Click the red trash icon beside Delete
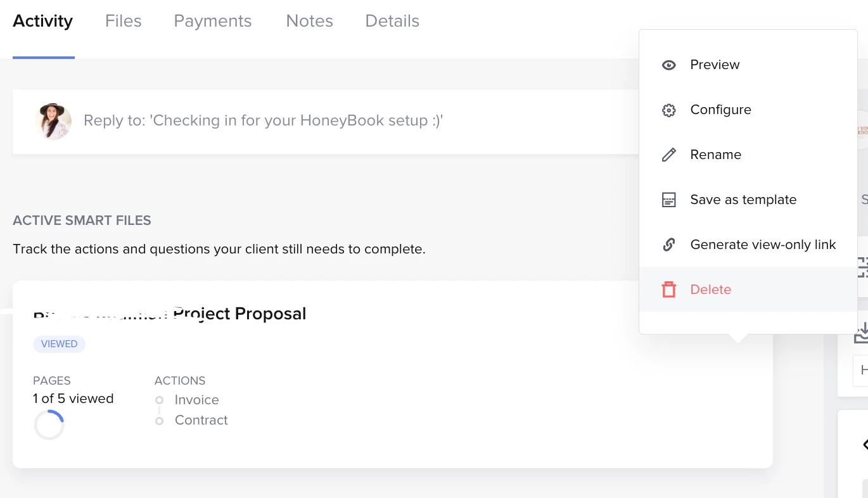868x498 pixels. (668, 290)
